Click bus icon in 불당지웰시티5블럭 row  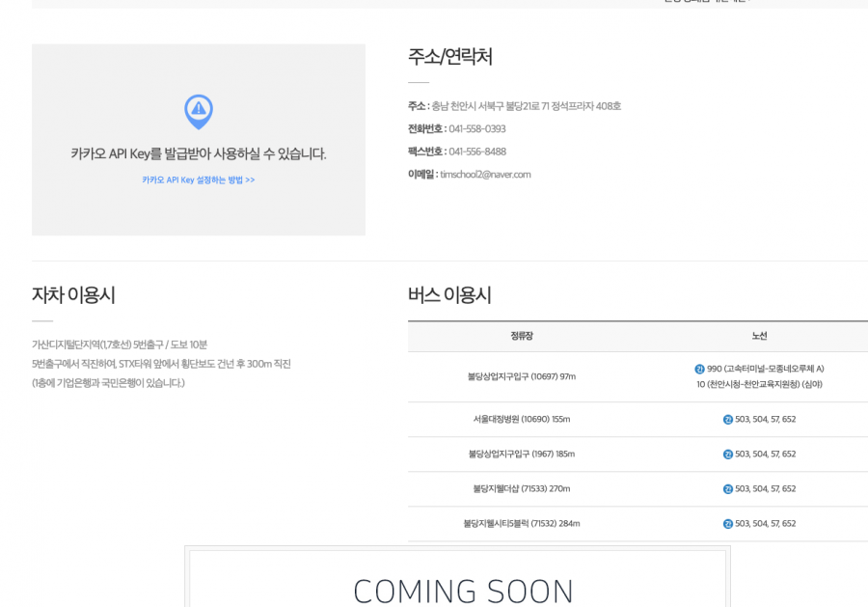click(728, 524)
